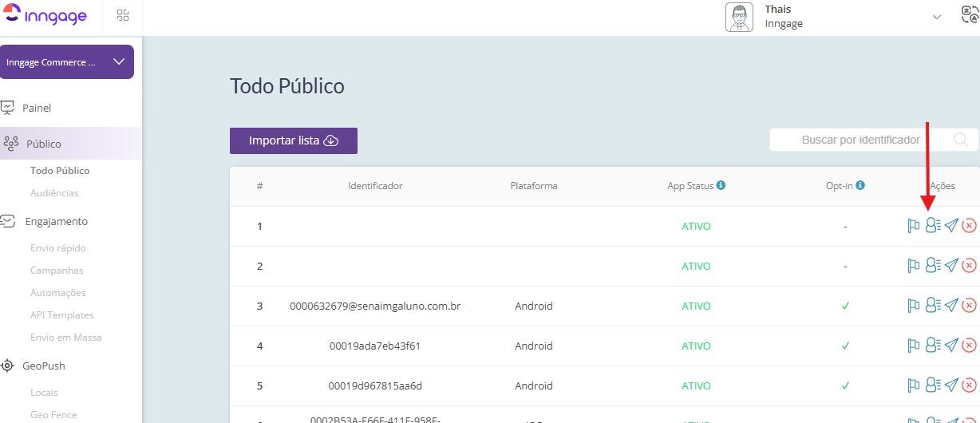980x423 pixels.
Task: Remove row 2 using red X icon
Action: tap(969, 266)
